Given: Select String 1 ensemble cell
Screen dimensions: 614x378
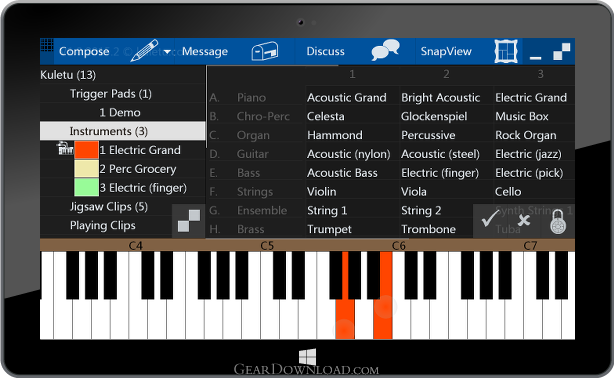Looking at the screenshot, I should coord(327,210).
